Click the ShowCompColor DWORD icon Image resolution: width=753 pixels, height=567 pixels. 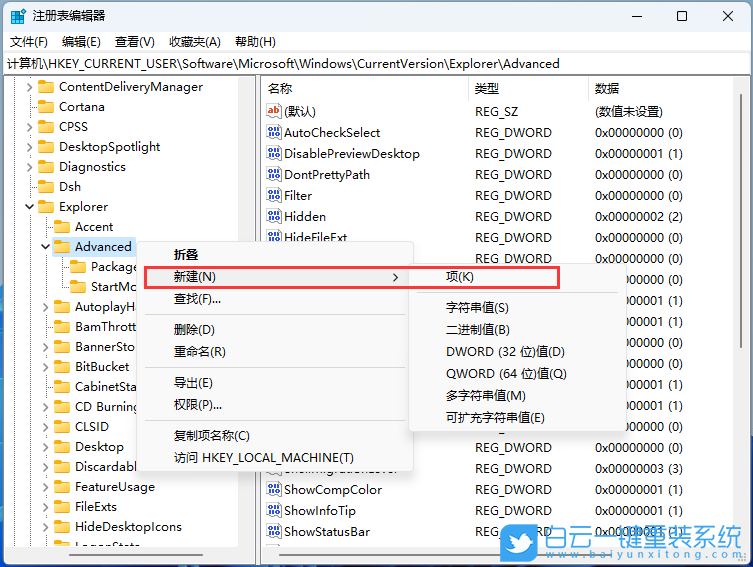274,490
